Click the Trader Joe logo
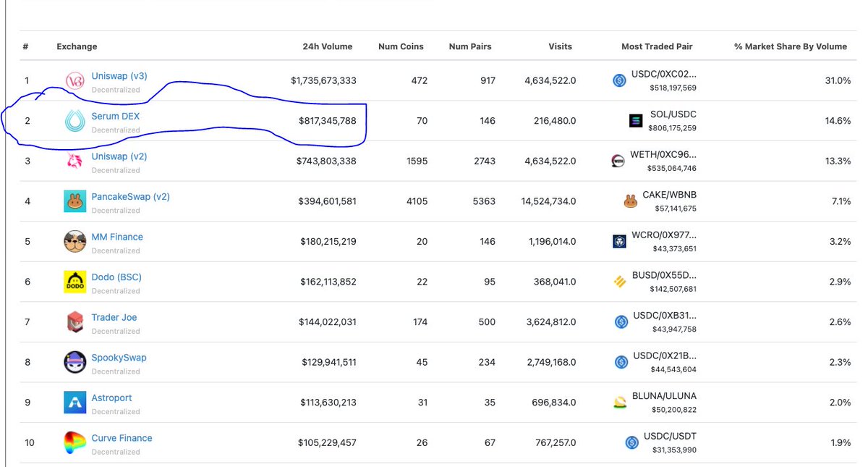Screen dimensions: 868x467 (75, 322)
